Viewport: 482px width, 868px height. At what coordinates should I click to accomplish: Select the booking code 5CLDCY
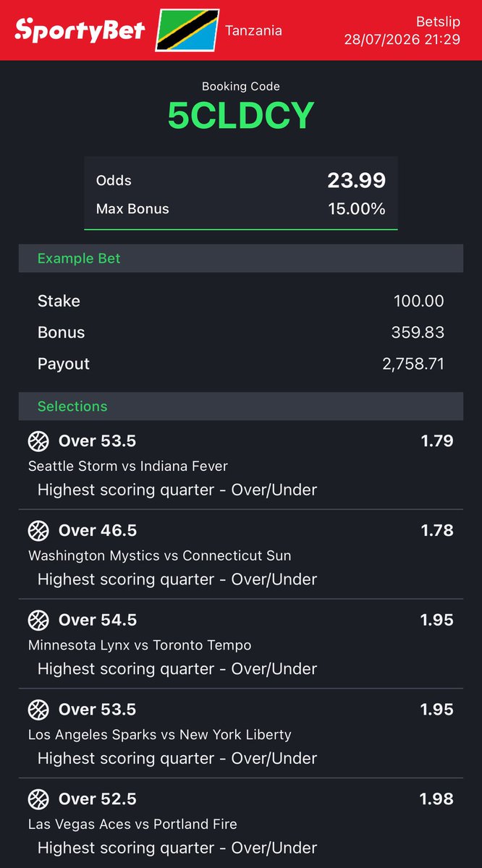point(241,116)
